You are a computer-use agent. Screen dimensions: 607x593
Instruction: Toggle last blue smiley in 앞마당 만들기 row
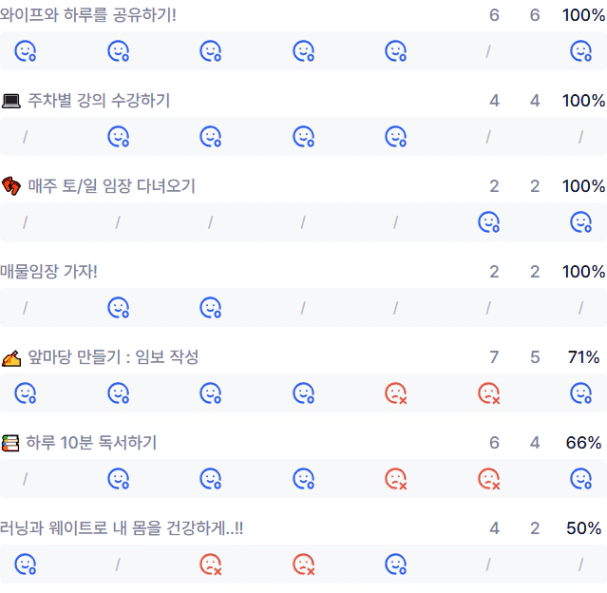click(581, 394)
